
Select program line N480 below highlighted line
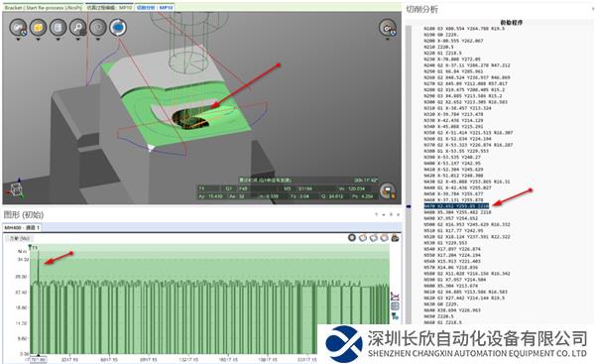[x=457, y=212]
